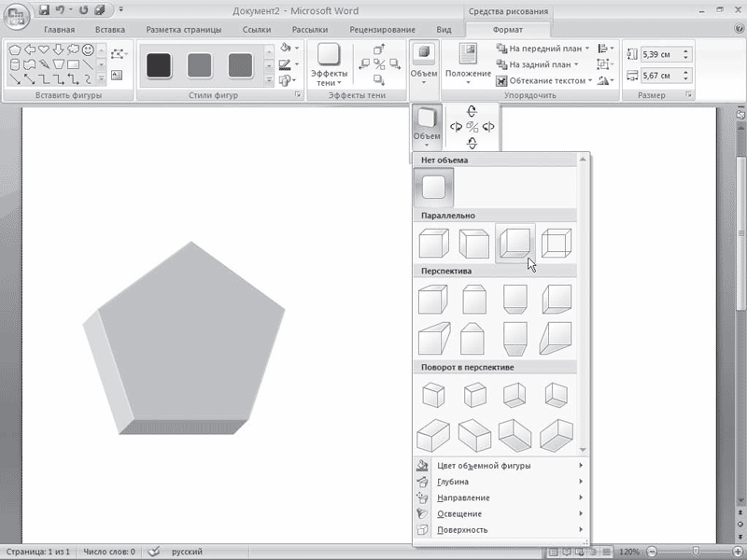
Task: Click the tilt up rotation arrow icon
Action: tap(472, 111)
